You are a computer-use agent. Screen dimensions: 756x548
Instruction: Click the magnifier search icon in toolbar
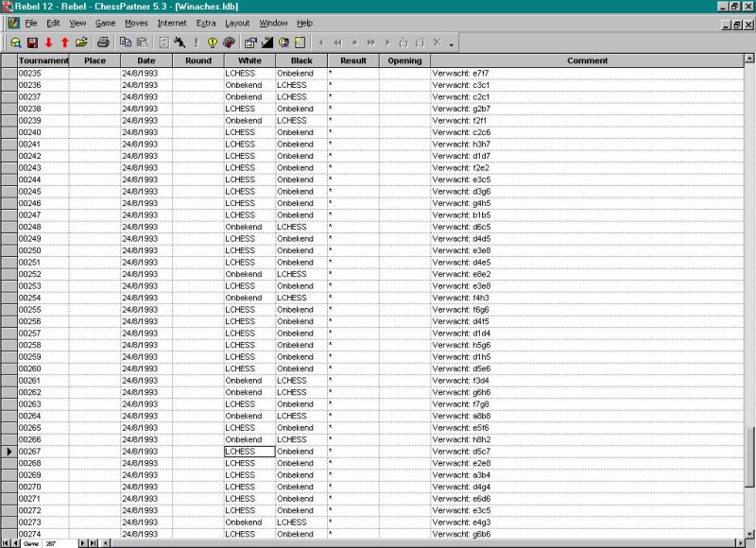[x=16, y=43]
